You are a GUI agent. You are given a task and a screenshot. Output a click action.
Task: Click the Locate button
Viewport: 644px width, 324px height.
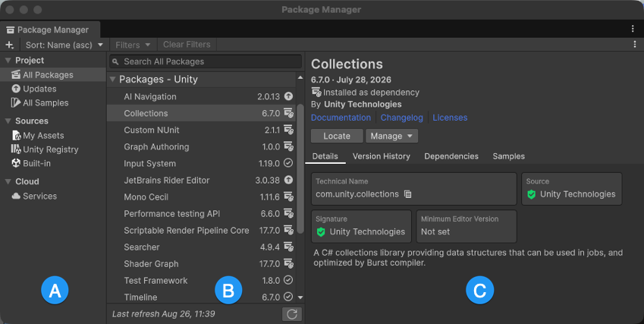click(x=337, y=136)
